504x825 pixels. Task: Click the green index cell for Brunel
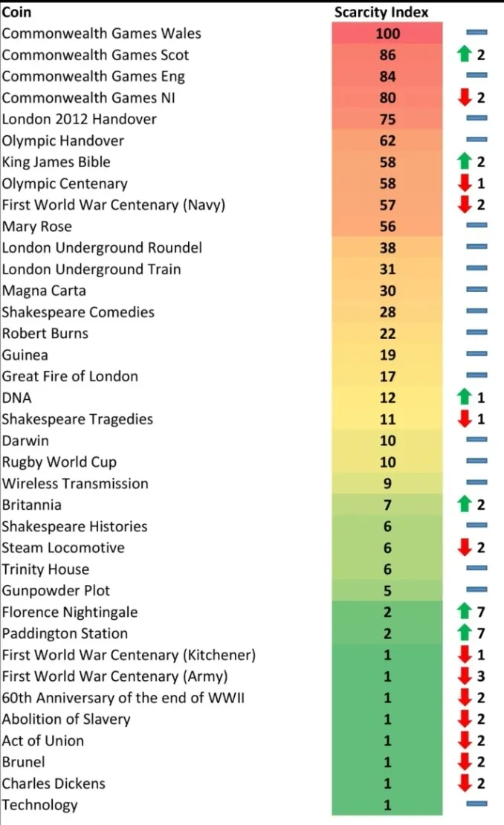[387, 762]
